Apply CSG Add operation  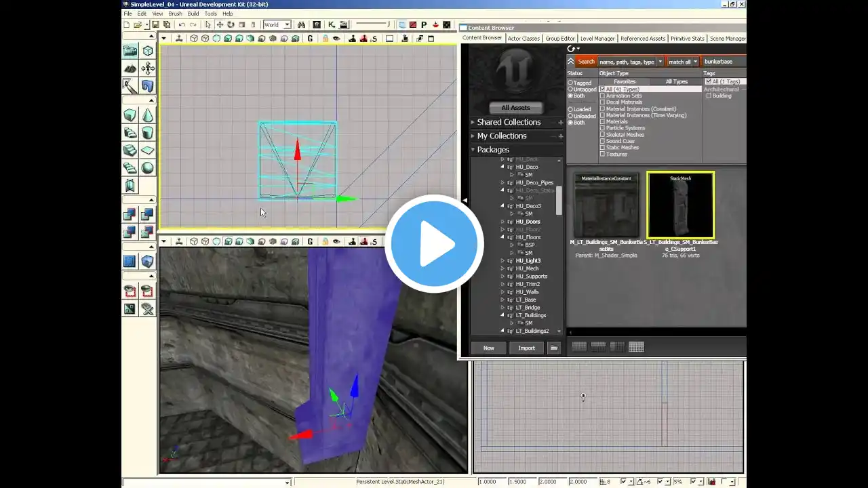[x=130, y=215]
